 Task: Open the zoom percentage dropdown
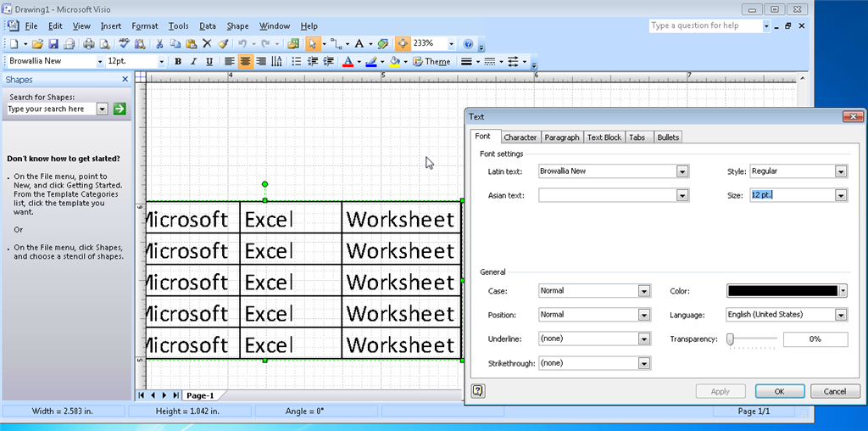(x=452, y=44)
